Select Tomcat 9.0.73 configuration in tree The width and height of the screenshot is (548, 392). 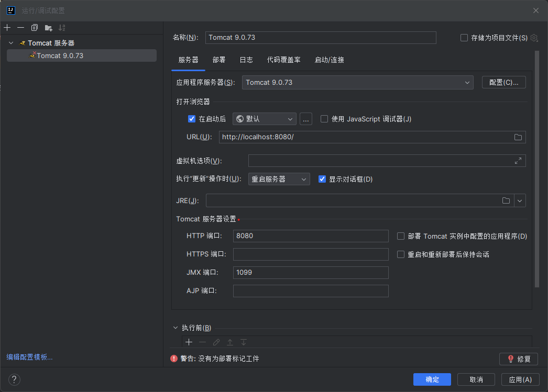[x=82, y=55]
